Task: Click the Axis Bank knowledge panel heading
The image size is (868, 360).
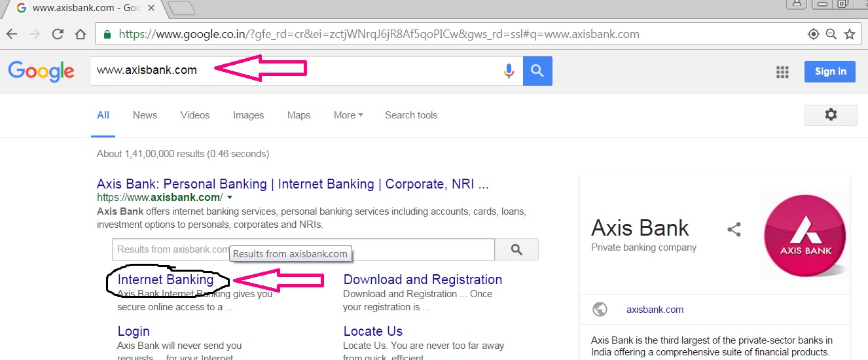Action: pyautogui.click(x=640, y=228)
